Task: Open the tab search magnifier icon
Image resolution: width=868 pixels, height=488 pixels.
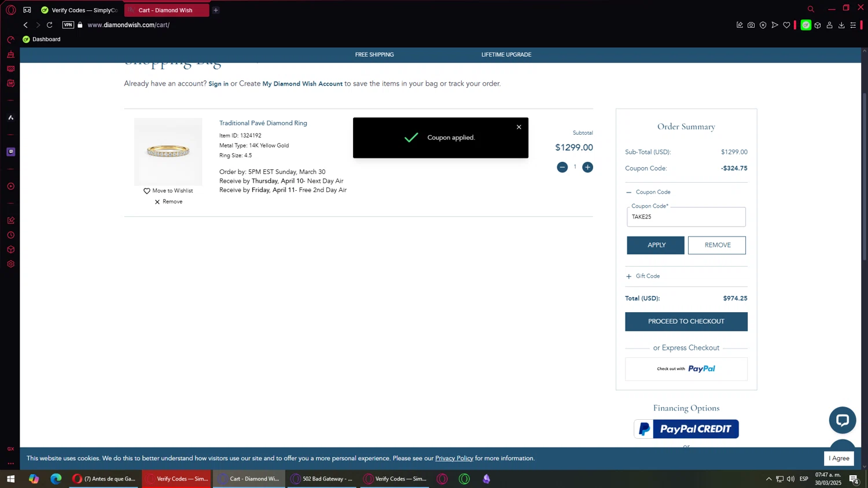Action: [x=811, y=9]
